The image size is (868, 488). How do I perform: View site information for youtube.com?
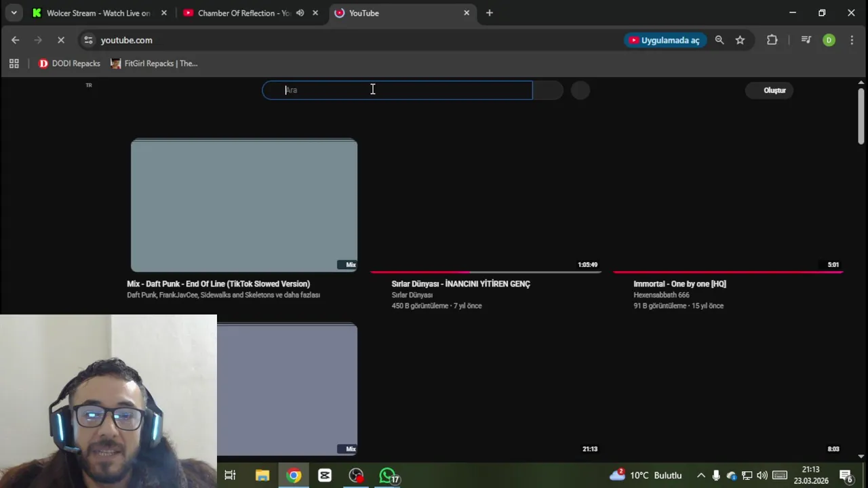(88, 40)
